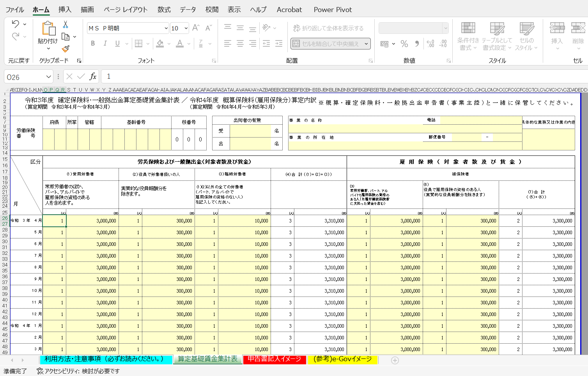The image size is (588, 376).
Task: Apply bold formatting with the B icon
Action: tap(92, 43)
